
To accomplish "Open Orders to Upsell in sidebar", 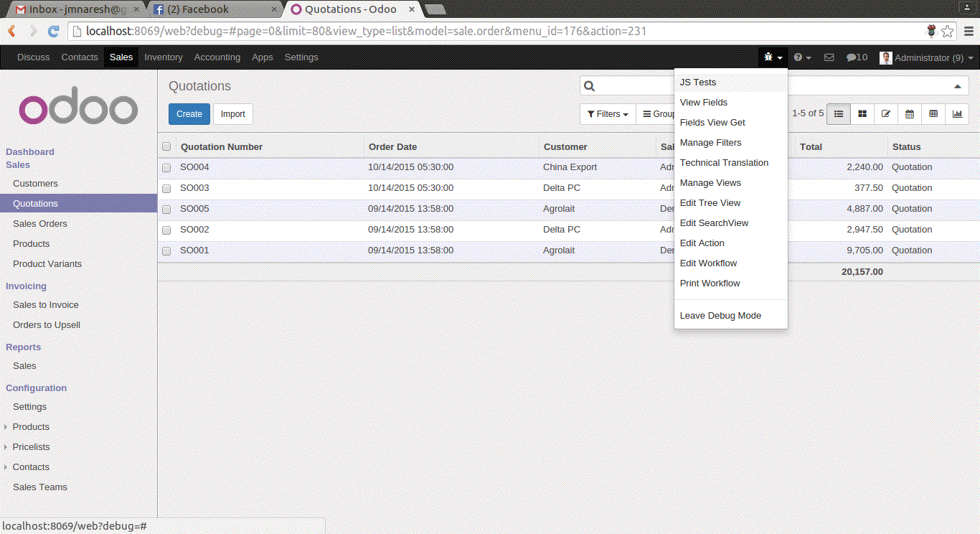I will (x=47, y=325).
